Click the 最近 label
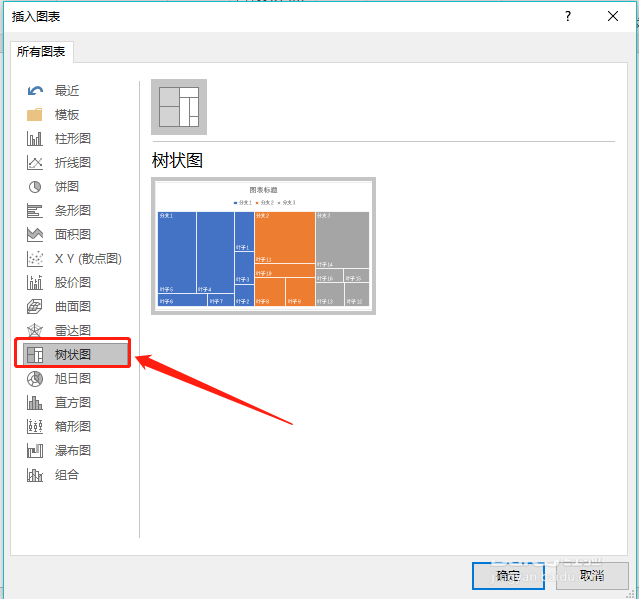The height and width of the screenshot is (599, 639). [x=67, y=90]
